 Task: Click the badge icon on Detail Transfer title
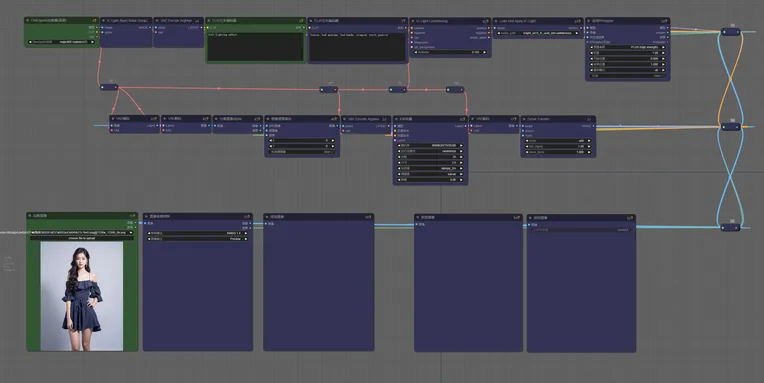coord(589,119)
